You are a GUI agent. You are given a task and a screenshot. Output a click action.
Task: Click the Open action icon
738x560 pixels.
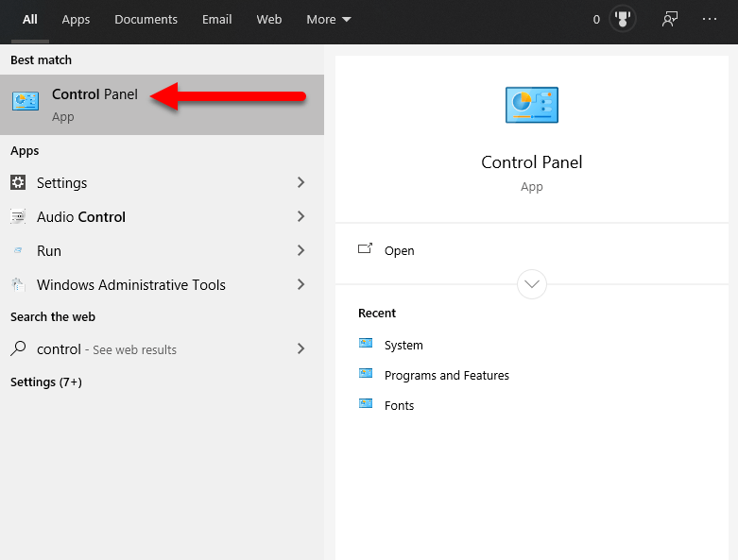(x=366, y=248)
